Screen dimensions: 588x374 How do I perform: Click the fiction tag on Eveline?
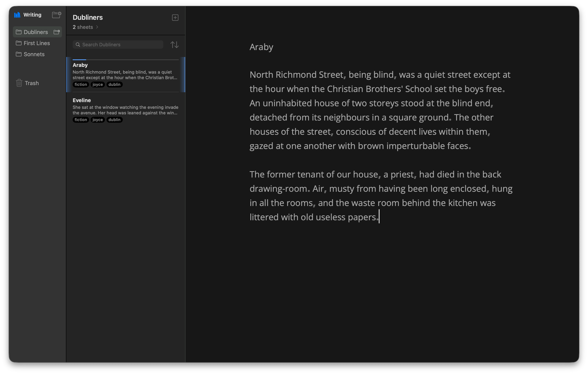click(81, 120)
